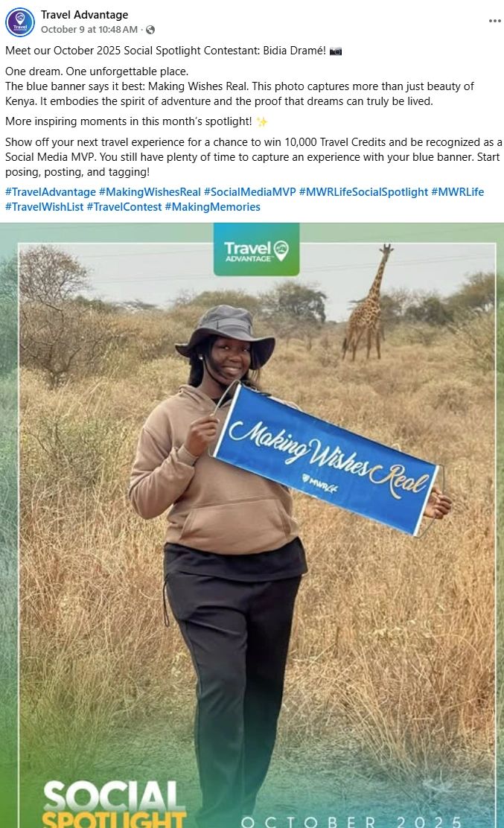Open the #MWRLifeSocialSpotlight hashtag
The image size is (504, 828).
(363, 191)
